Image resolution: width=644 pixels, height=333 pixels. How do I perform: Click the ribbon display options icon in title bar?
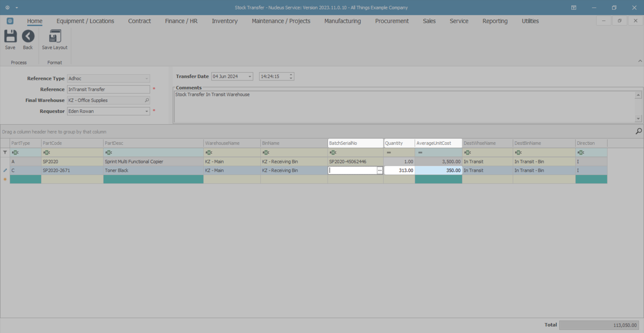[x=574, y=7]
